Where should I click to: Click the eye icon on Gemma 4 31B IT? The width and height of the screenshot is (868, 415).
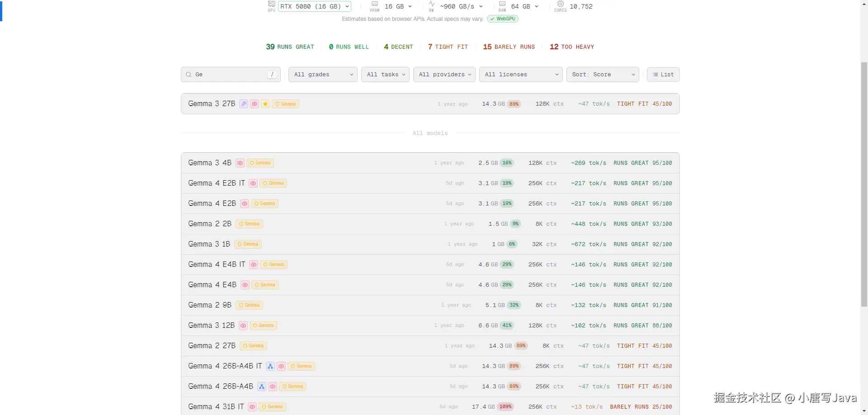[x=252, y=407]
